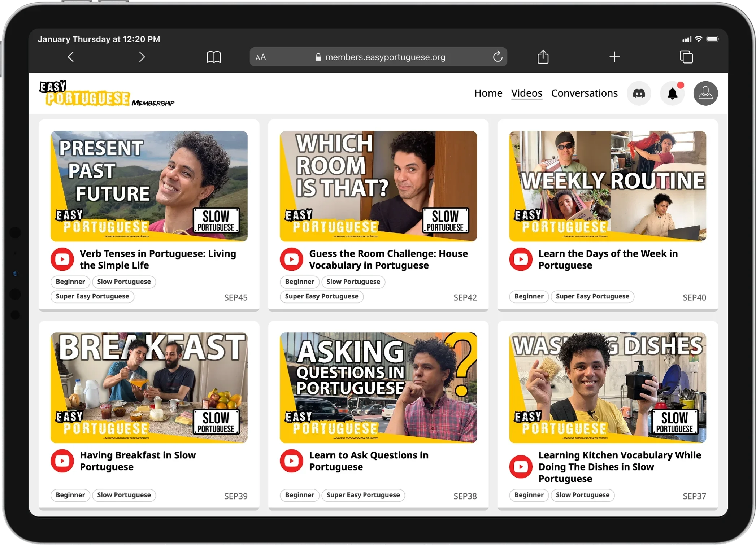Tap Safari back arrow
This screenshot has height=545, width=756.
71,57
